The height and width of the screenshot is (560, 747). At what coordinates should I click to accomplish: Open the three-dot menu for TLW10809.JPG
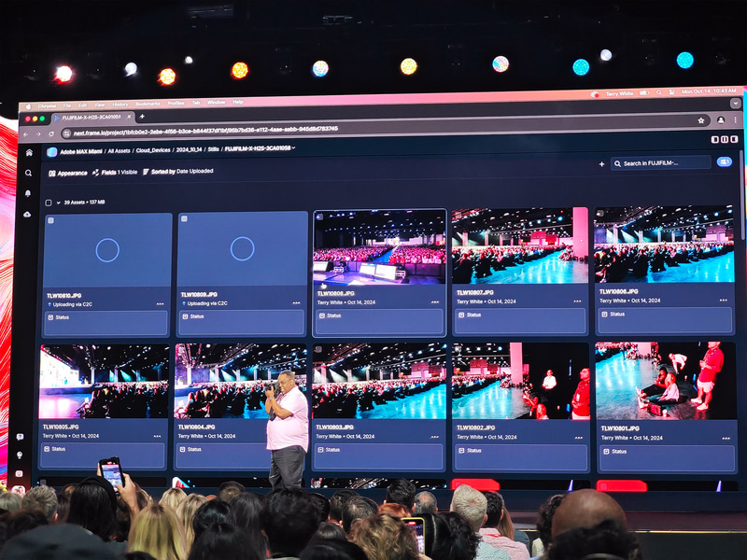(x=296, y=302)
